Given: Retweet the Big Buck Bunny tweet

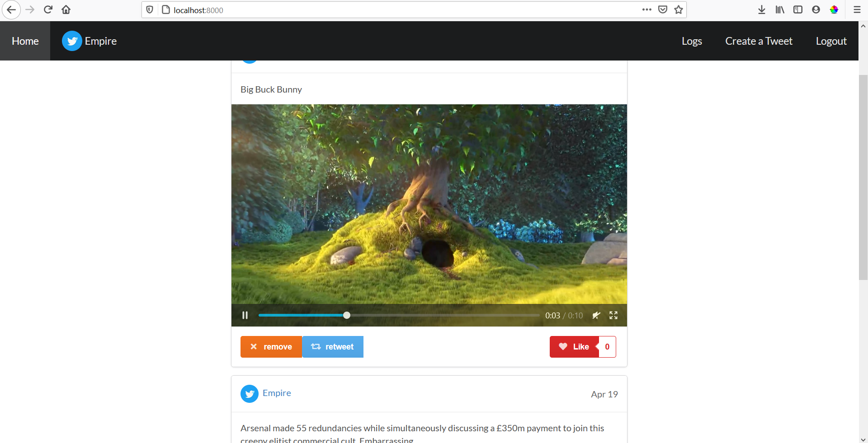Looking at the screenshot, I should pyautogui.click(x=333, y=347).
